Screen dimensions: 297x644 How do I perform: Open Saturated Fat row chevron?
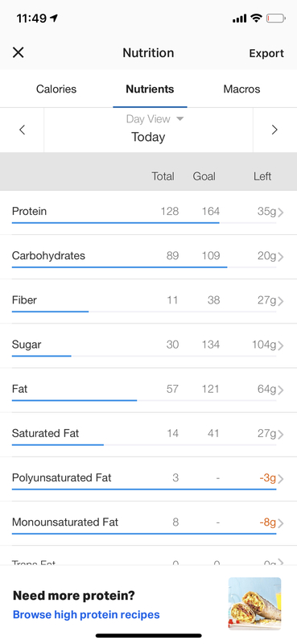(281, 434)
